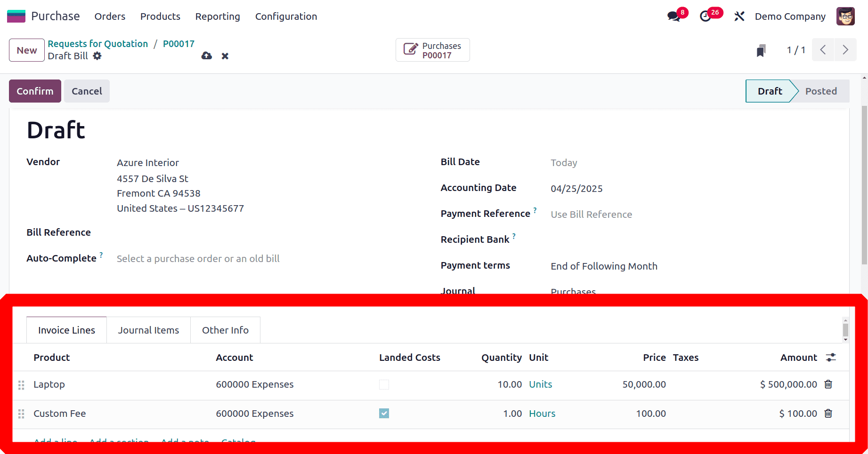Discard changes with the X icon
Viewport: 868px width, 454px height.
click(225, 56)
